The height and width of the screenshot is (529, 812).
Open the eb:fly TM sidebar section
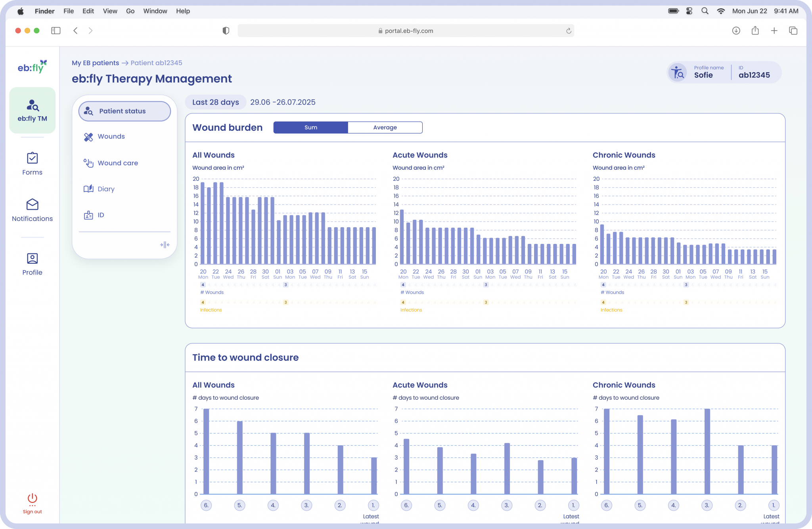(x=32, y=110)
